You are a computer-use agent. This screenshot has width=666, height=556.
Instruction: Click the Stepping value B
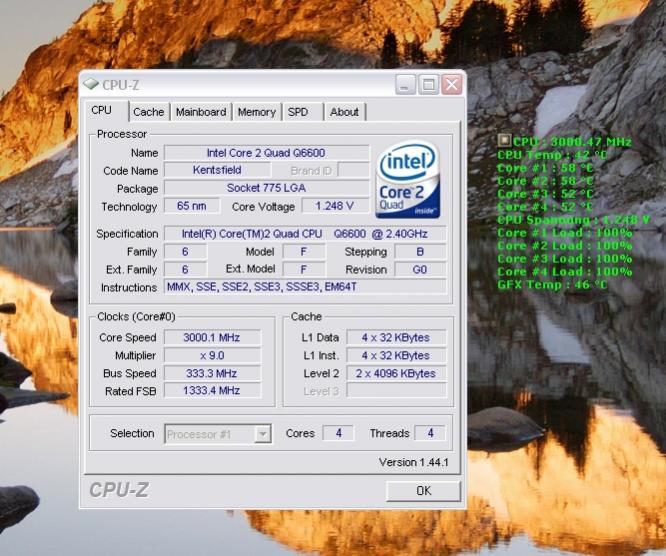420,252
